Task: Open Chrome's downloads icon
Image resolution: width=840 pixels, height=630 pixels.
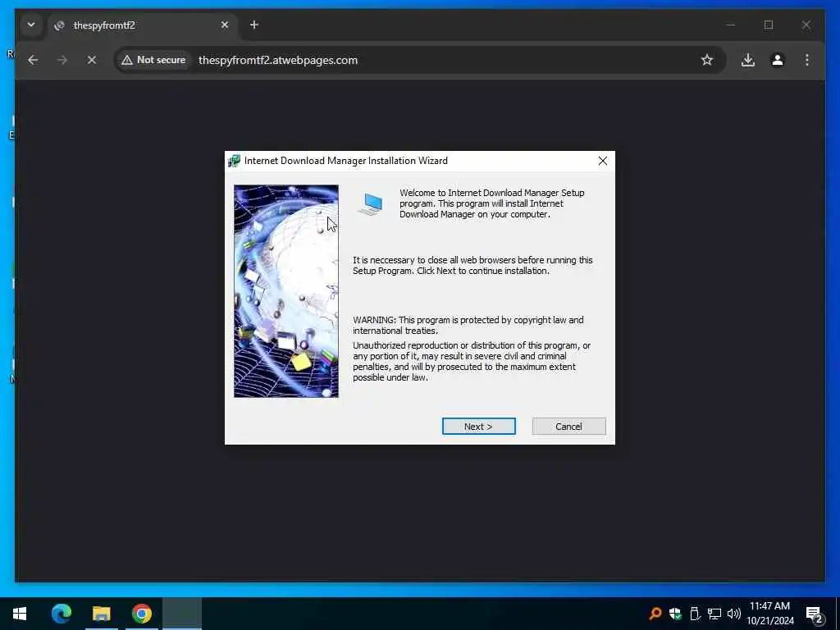Action: click(748, 60)
